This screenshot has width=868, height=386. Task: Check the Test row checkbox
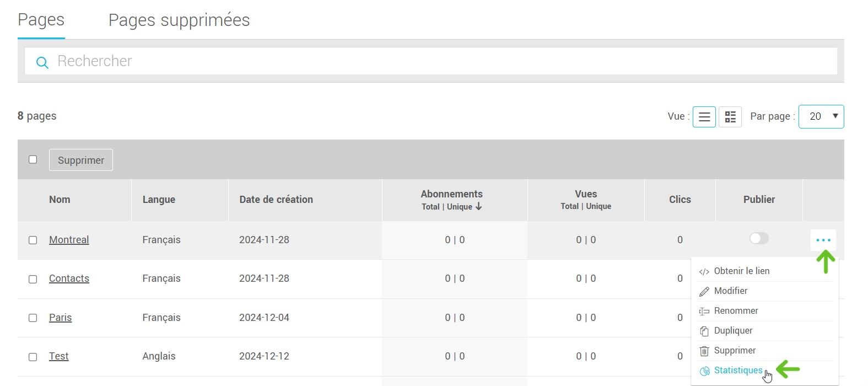(33, 357)
